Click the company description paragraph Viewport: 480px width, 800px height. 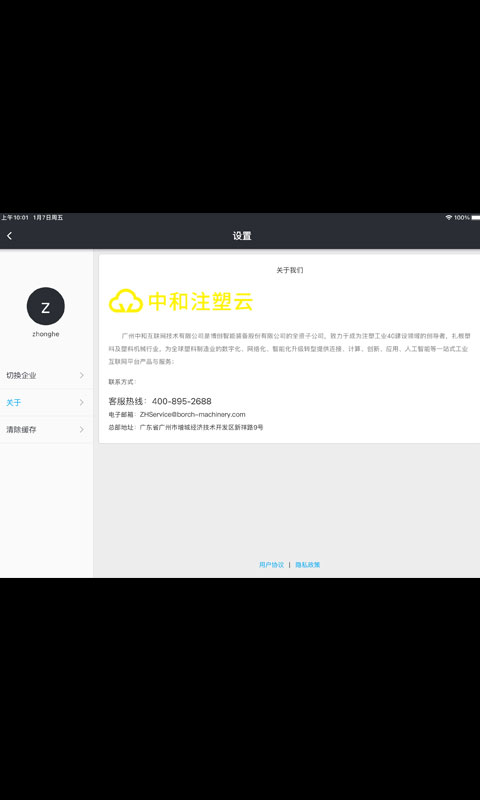[x=289, y=349]
